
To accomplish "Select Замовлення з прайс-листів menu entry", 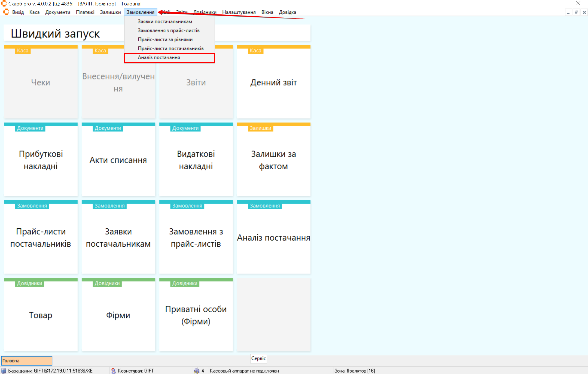I will pyautogui.click(x=169, y=30).
